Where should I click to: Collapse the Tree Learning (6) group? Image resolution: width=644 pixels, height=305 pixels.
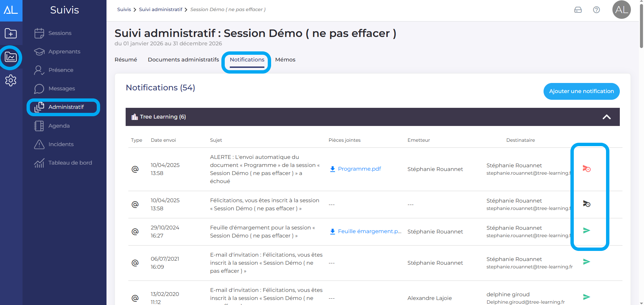606,117
